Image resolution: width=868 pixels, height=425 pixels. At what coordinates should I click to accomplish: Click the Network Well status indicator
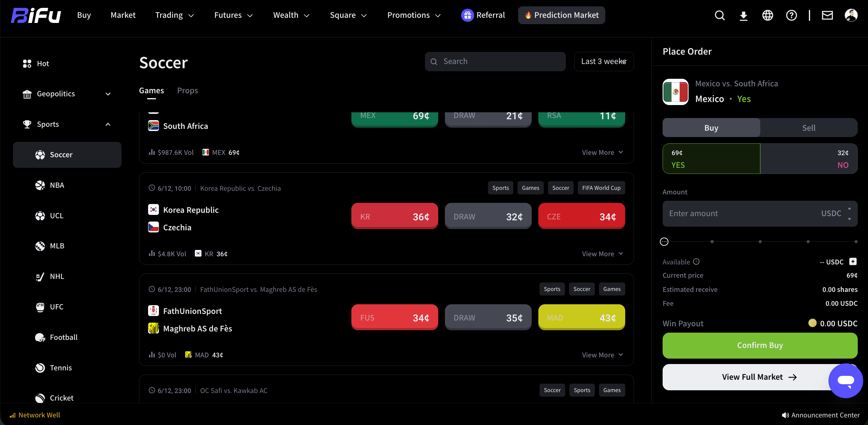[35, 415]
